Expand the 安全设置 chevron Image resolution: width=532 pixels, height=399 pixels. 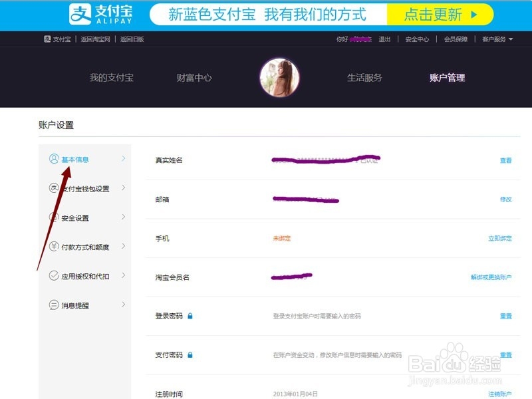[123, 217]
